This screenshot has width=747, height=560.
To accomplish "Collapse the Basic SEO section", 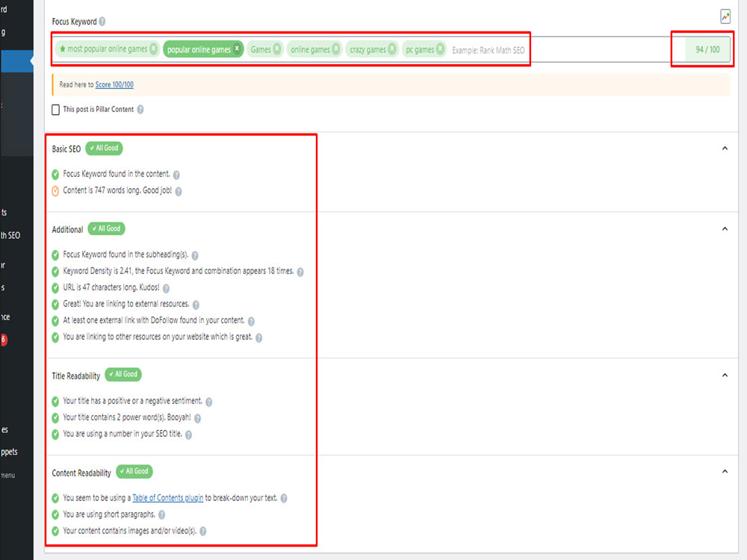I will [725, 148].
